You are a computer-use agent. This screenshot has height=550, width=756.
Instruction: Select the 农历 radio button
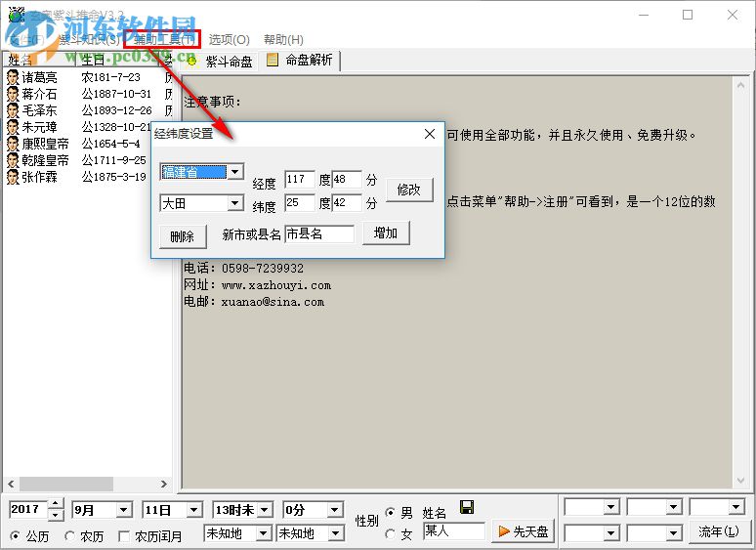click(70, 535)
